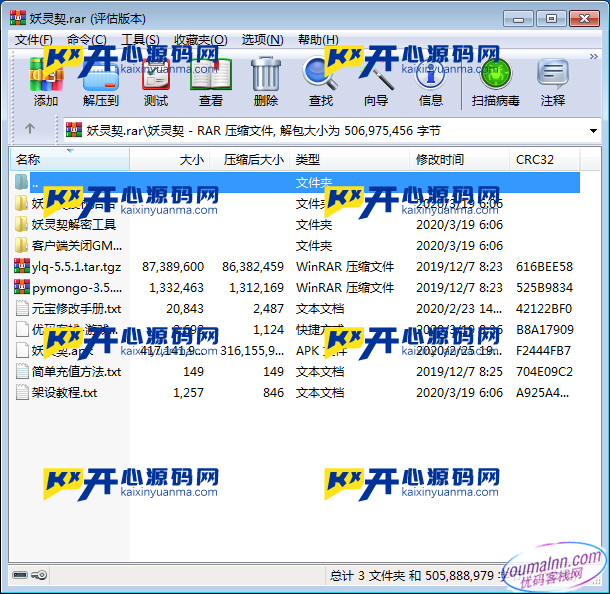Open the File (文件) menu
This screenshot has height=594, width=610.
pyautogui.click(x=33, y=40)
